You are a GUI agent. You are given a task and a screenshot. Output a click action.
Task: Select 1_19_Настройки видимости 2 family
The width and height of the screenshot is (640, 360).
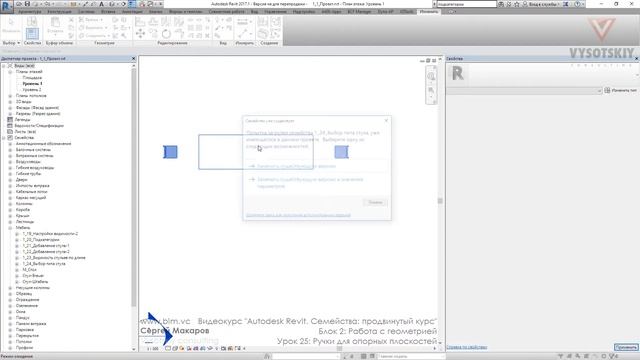tap(50, 233)
